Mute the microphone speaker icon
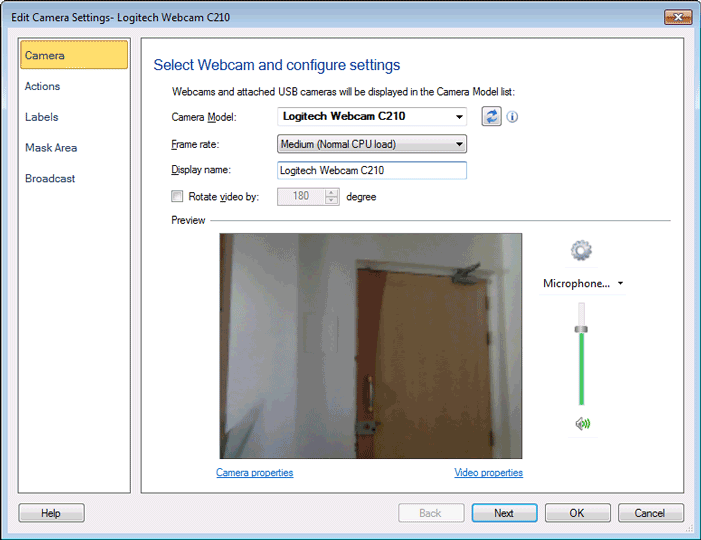Viewport: 701px width, 540px height. [583, 423]
